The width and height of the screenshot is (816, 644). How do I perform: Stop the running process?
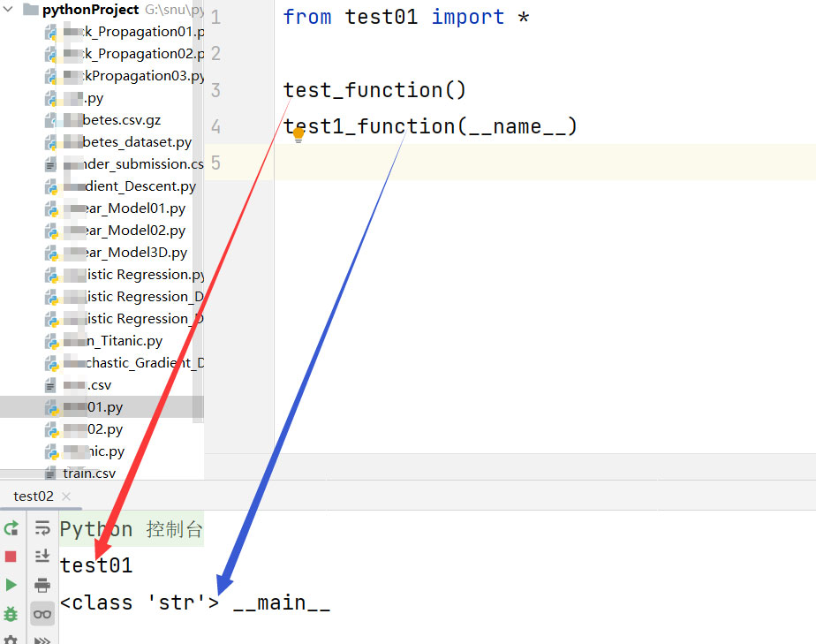click(11, 557)
